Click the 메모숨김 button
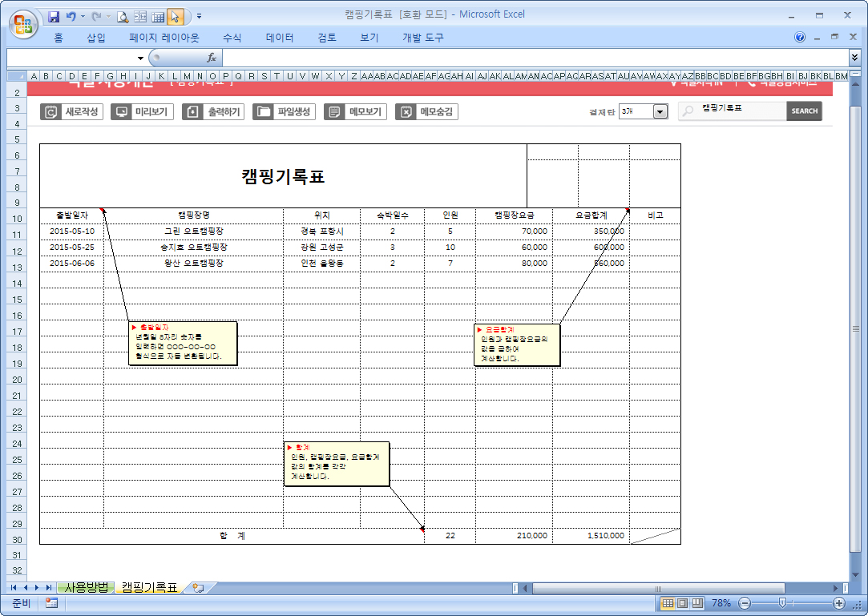The image size is (868, 616). click(426, 112)
